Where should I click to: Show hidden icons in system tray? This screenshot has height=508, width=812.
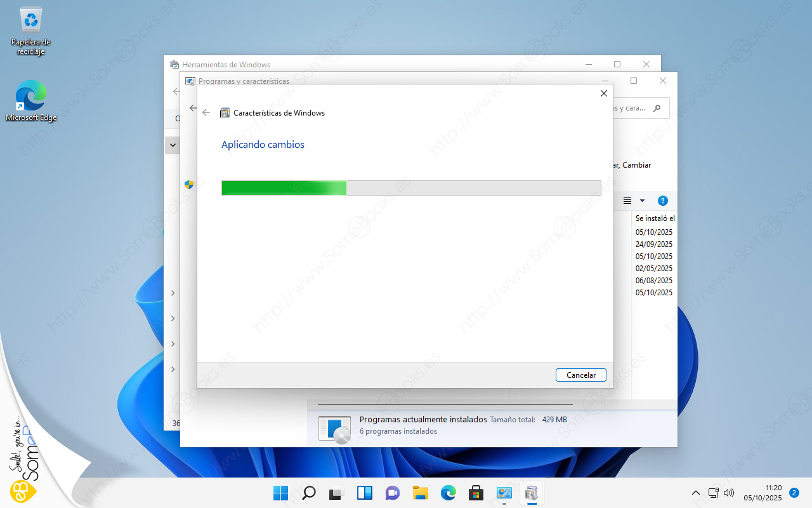click(696, 493)
